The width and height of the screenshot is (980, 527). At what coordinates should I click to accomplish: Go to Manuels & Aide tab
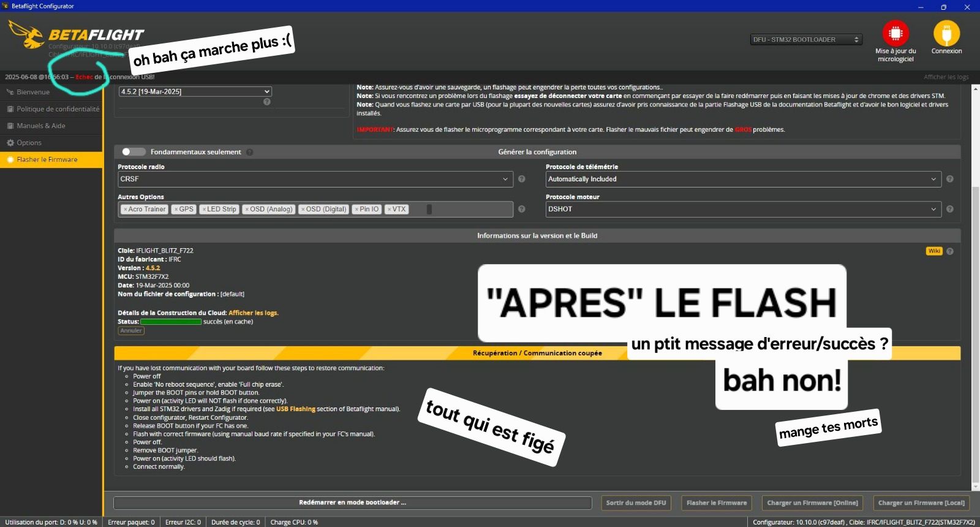(x=40, y=126)
